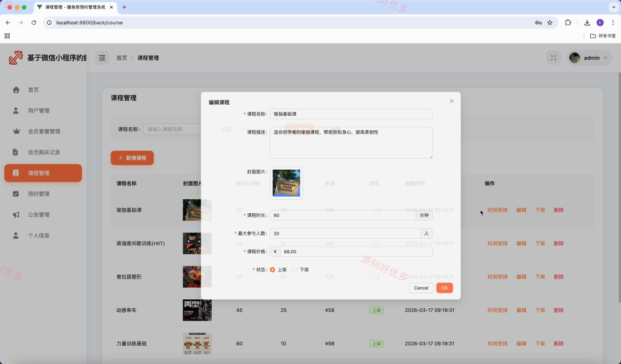Click the document icon for 会员购买记录
The image size is (621, 364).
15,152
